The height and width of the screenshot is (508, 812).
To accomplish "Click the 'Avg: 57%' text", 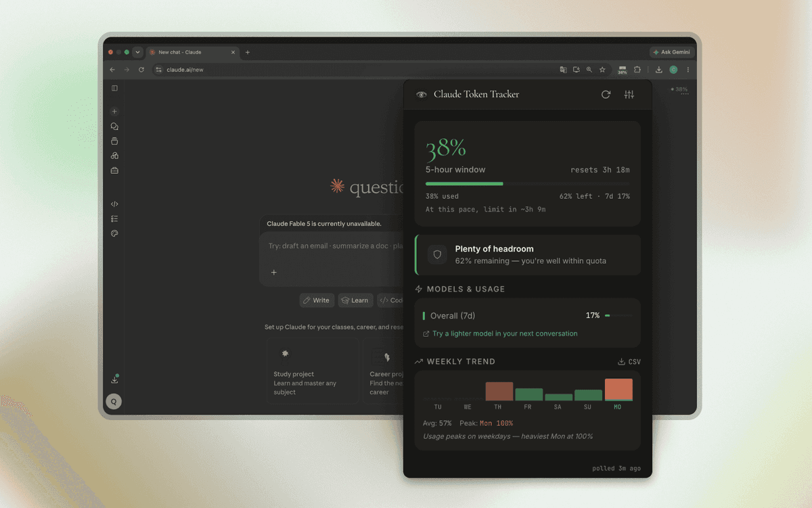I will pos(437,423).
